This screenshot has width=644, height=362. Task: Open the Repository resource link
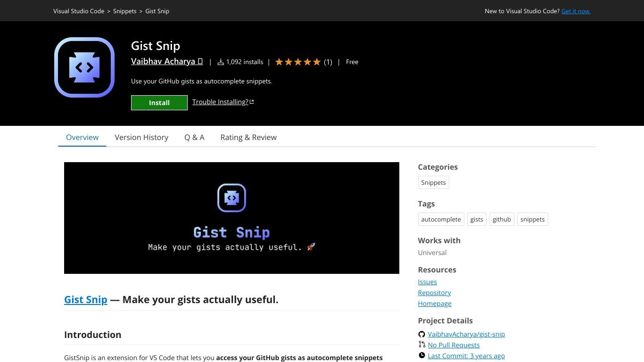tap(434, 293)
